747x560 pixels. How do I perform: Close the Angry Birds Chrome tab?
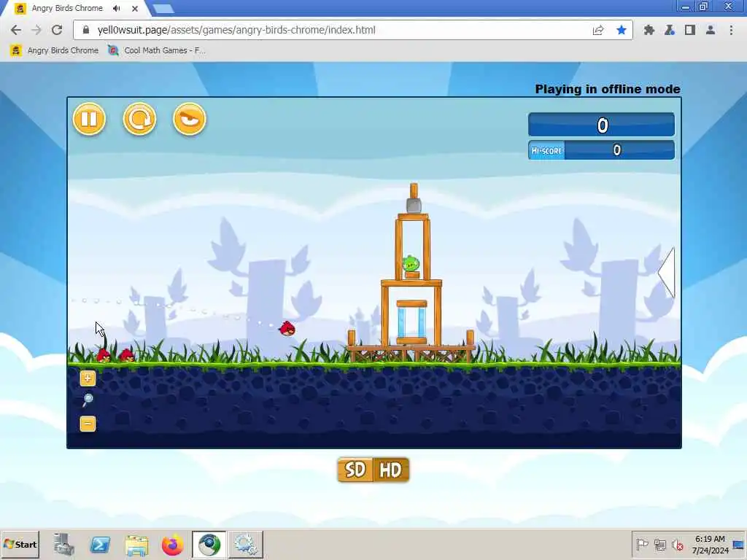tap(135, 8)
